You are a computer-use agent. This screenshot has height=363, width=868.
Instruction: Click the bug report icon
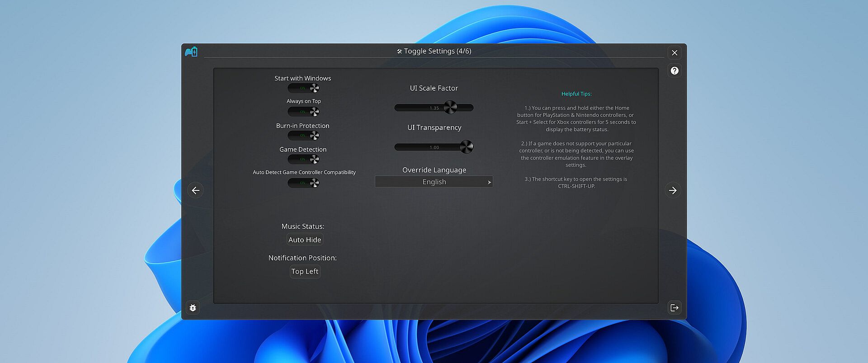pos(193,308)
